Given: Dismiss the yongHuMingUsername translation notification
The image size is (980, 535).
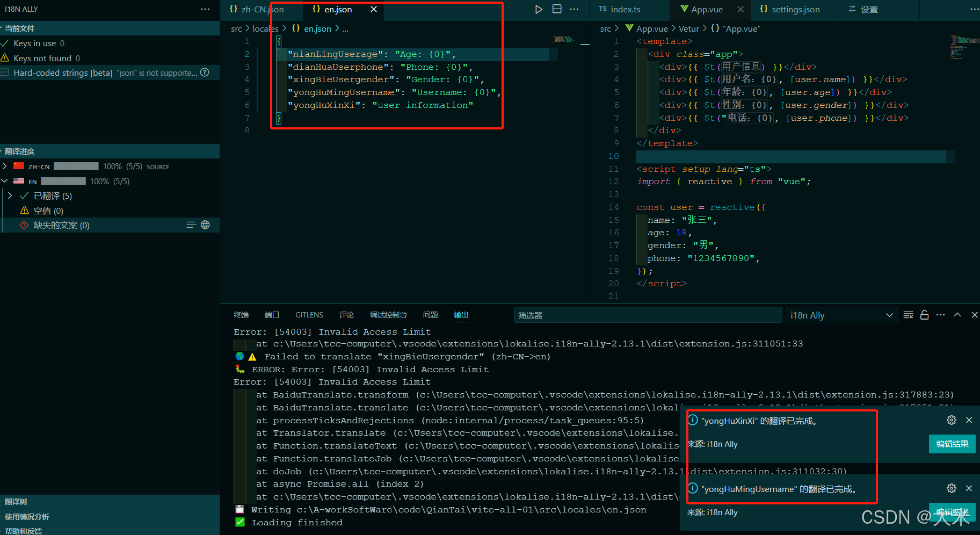Looking at the screenshot, I should coord(969,488).
